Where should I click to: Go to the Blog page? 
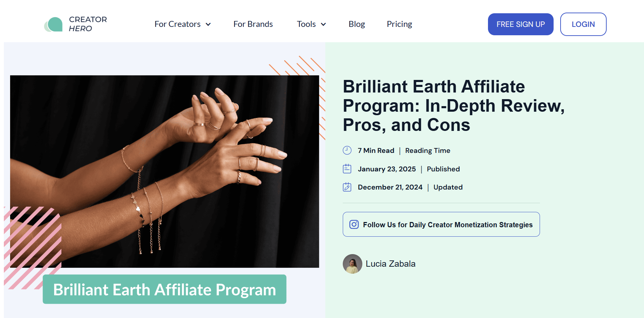tap(357, 24)
